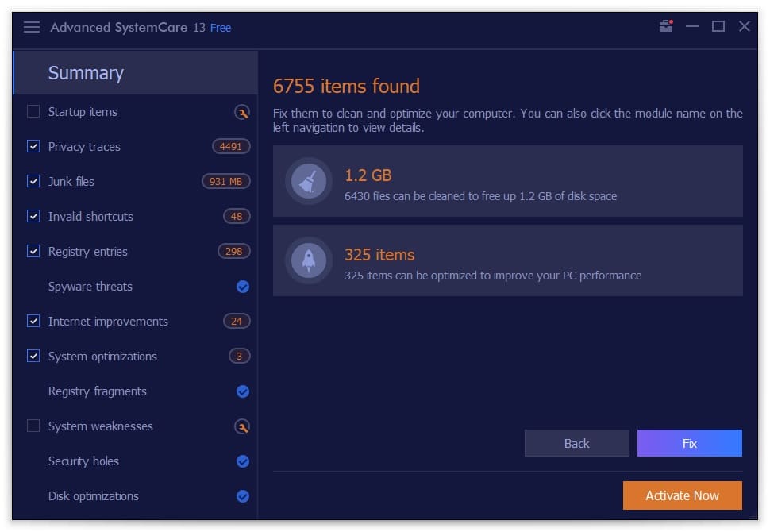770x532 pixels.
Task: Uncheck the Invalid shortcuts checkbox
Action: click(33, 216)
